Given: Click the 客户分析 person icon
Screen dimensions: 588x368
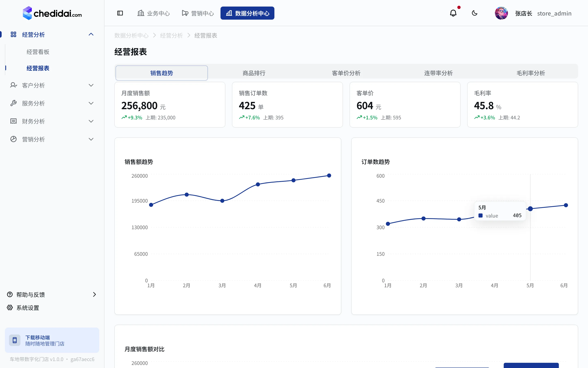Looking at the screenshot, I should (x=13, y=85).
